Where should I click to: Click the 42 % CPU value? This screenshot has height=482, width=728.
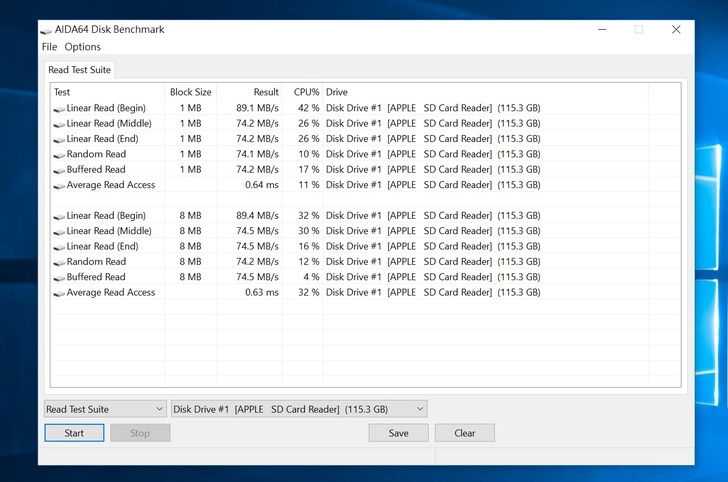(309, 108)
